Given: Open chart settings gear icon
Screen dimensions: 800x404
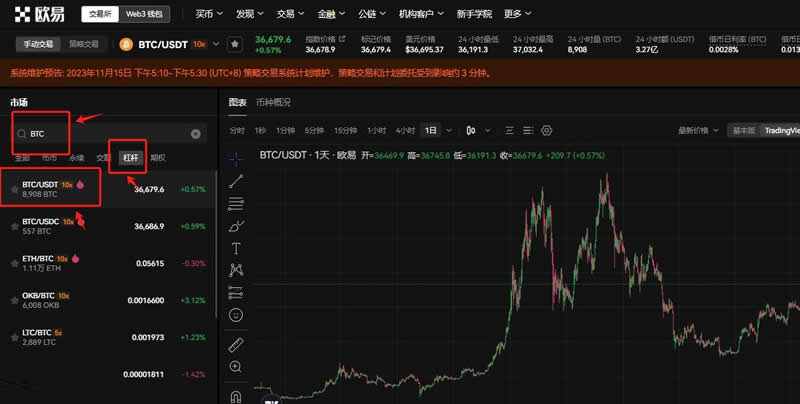Looking at the screenshot, I should point(547,131).
